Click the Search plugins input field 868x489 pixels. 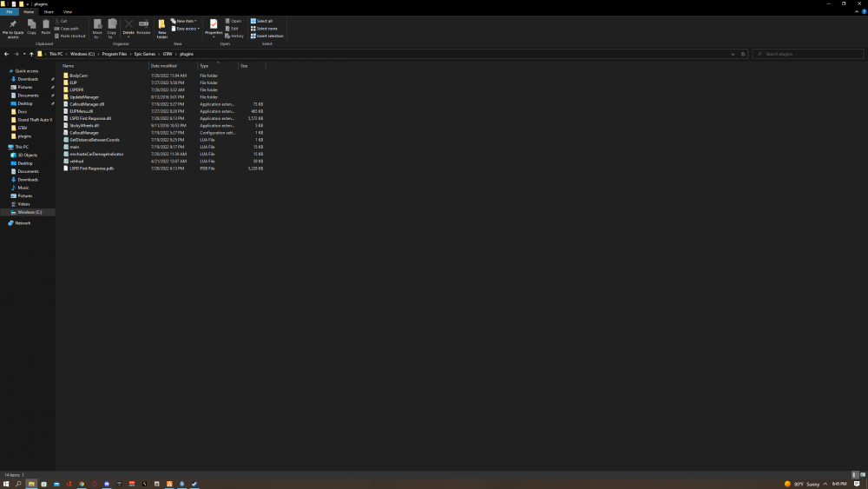pyautogui.click(x=807, y=54)
